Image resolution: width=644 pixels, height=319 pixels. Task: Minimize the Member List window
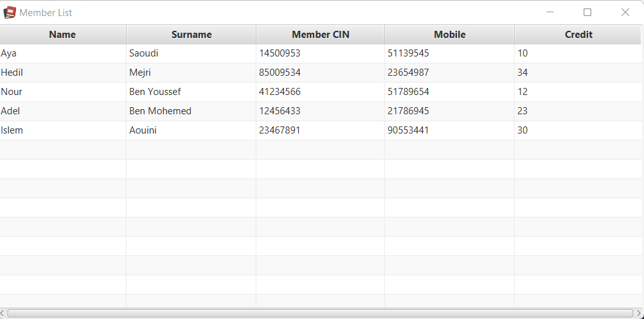pyautogui.click(x=550, y=12)
